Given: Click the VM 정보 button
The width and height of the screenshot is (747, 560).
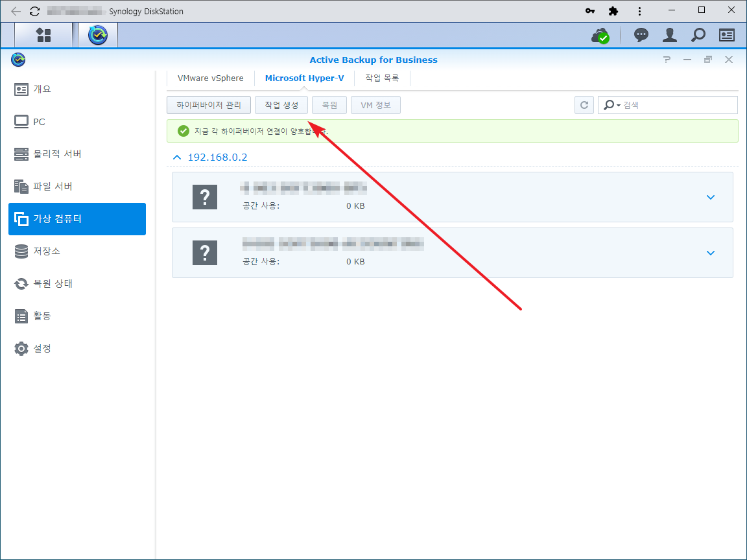Looking at the screenshot, I should pos(375,105).
